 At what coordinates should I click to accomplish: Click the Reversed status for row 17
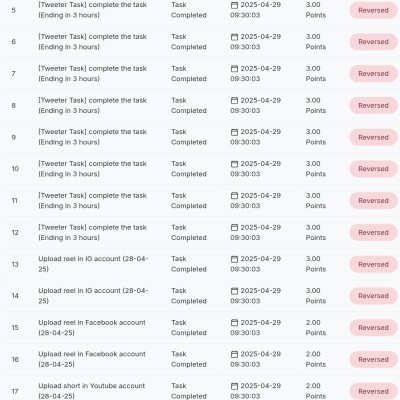(373, 391)
